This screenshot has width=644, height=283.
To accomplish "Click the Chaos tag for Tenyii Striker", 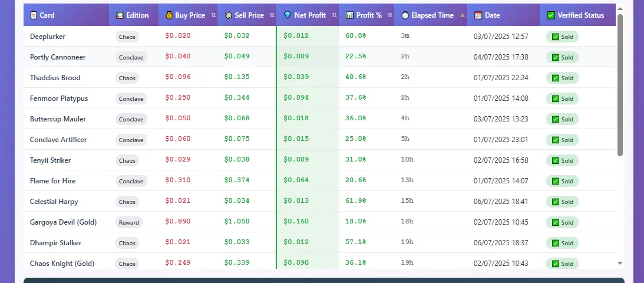I will pos(127,160).
